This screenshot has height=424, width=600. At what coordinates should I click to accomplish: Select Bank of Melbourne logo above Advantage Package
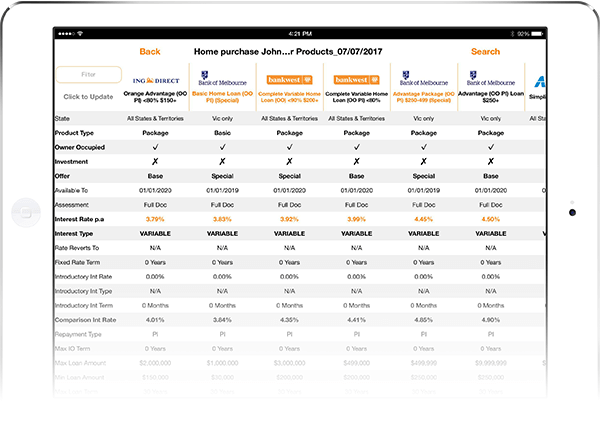click(x=424, y=78)
